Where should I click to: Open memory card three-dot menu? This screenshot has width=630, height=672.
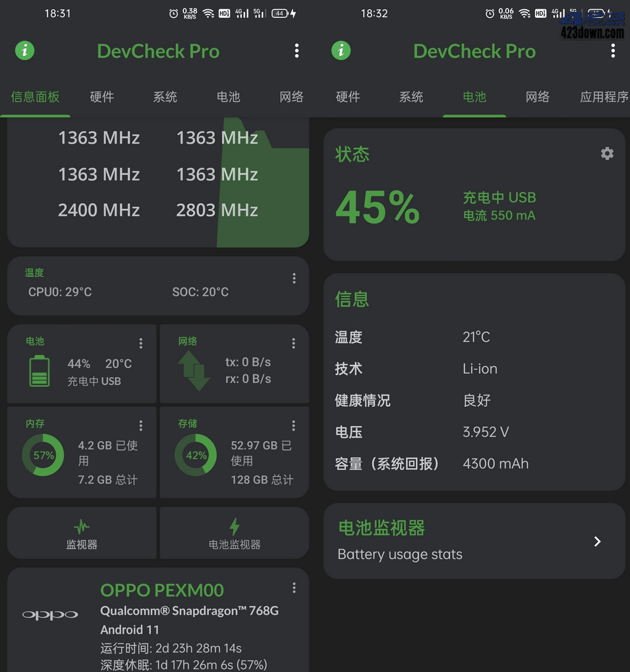pos(141,425)
